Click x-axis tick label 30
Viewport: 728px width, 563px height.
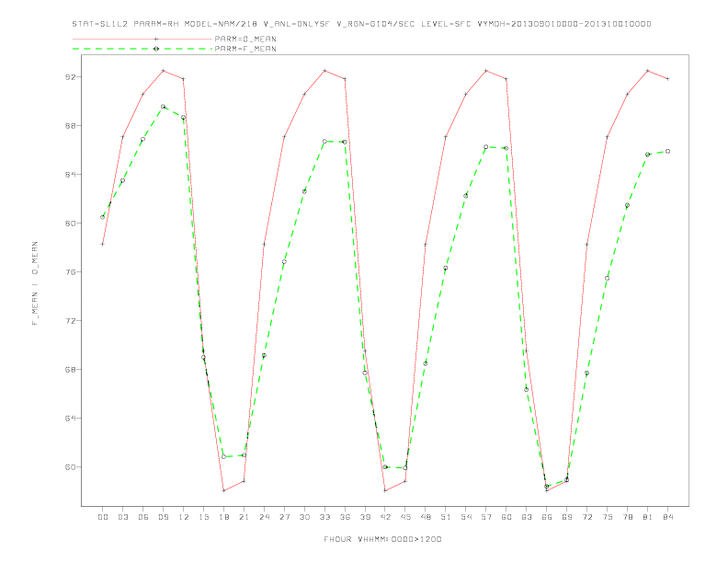304,517
